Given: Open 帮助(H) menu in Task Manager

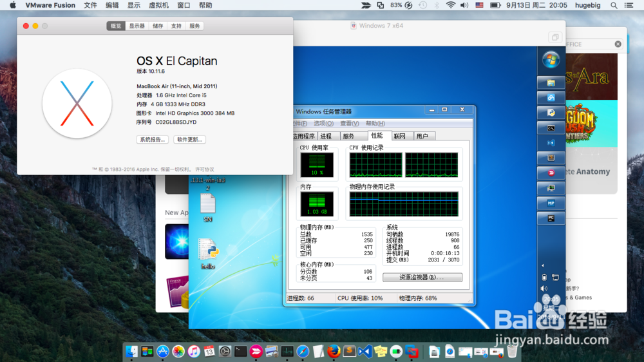Looking at the screenshot, I should coord(375,124).
